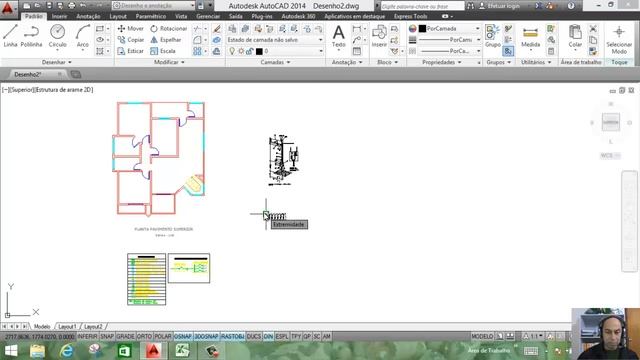The width and height of the screenshot is (640, 360).
Task: Click the Inserir block tool
Action: tap(379, 36)
